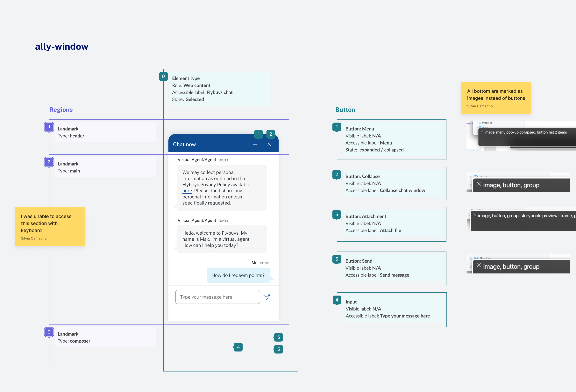Select teal badge 4 beside the Input card

click(x=337, y=300)
